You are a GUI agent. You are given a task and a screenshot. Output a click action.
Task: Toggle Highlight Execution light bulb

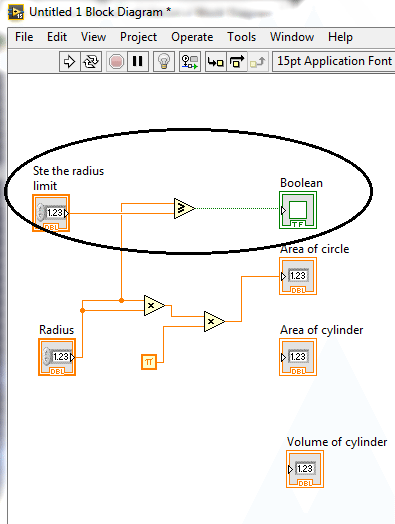[164, 61]
